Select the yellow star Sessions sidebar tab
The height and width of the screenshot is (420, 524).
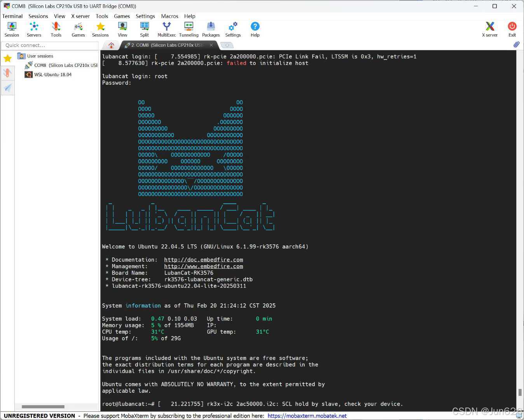7,58
